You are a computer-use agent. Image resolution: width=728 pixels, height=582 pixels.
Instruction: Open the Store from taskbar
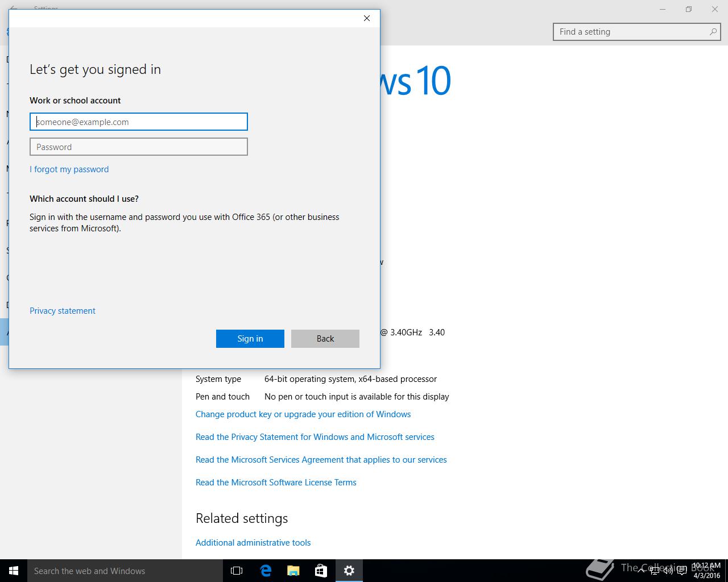tap(321, 571)
